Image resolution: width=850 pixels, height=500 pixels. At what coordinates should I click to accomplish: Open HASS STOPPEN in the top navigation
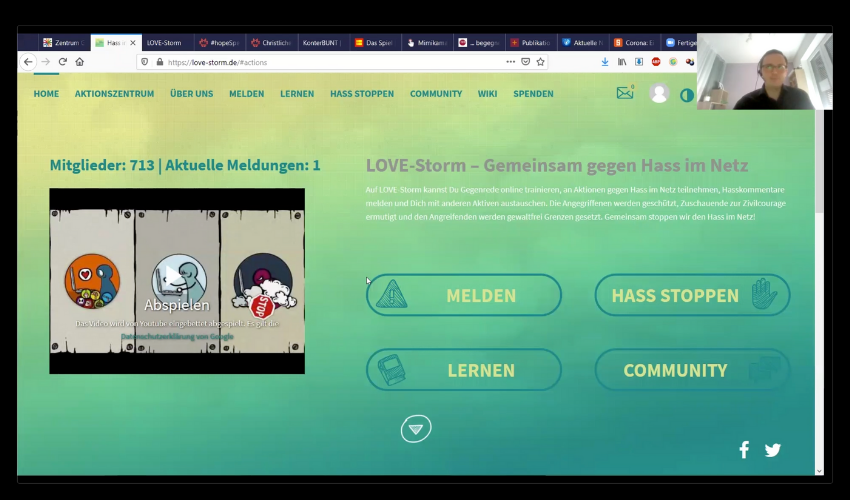pyautogui.click(x=362, y=94)
